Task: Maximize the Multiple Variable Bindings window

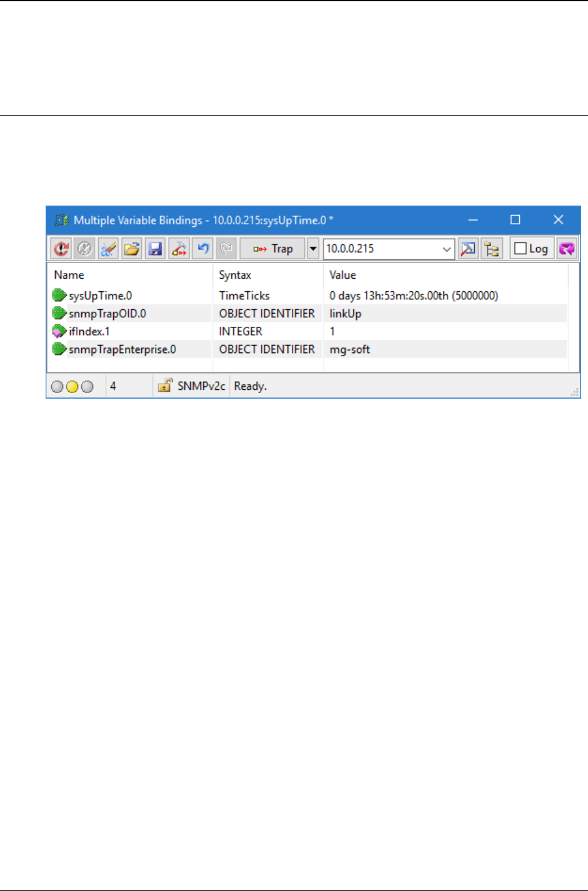Action: [x=516, y=220]
